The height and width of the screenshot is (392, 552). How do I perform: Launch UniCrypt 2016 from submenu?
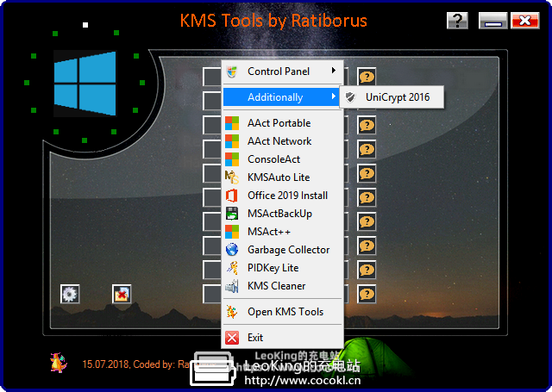[x=392, y=97]
